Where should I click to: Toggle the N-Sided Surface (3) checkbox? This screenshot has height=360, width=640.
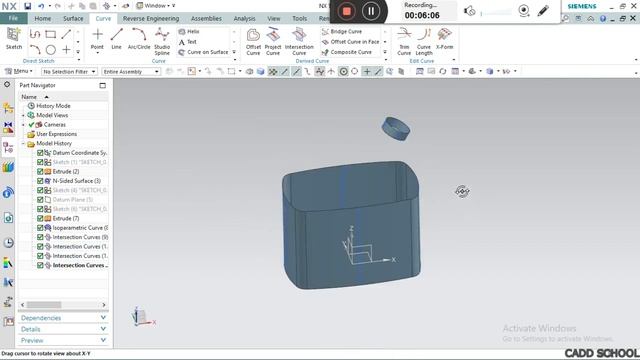coord(40,181)
